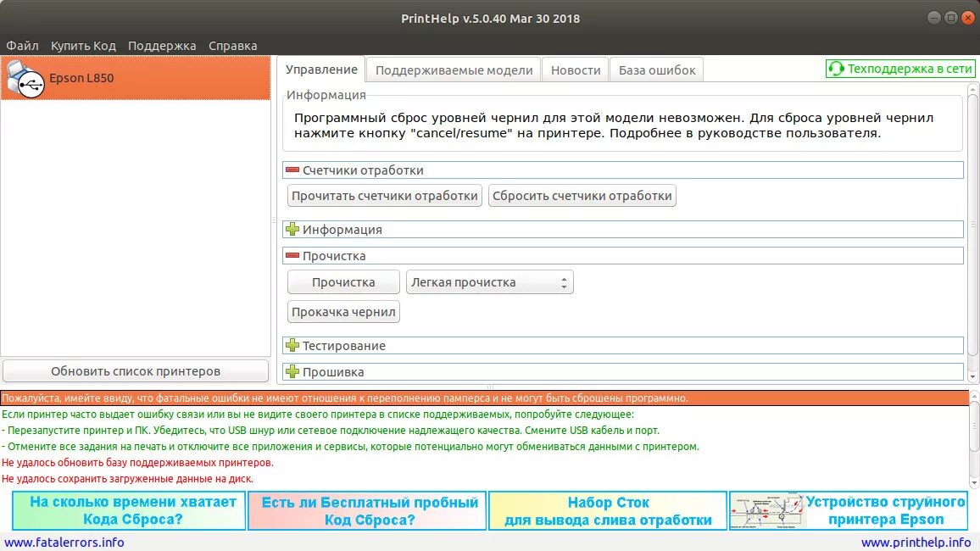Expand the Тестирование section plus icon

click(x=292, y=346)
